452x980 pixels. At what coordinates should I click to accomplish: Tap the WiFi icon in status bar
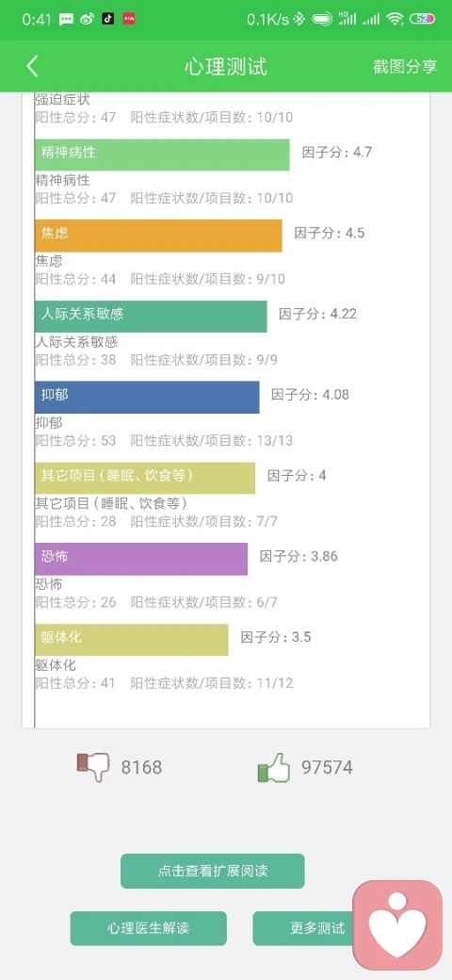coord(395,19)
